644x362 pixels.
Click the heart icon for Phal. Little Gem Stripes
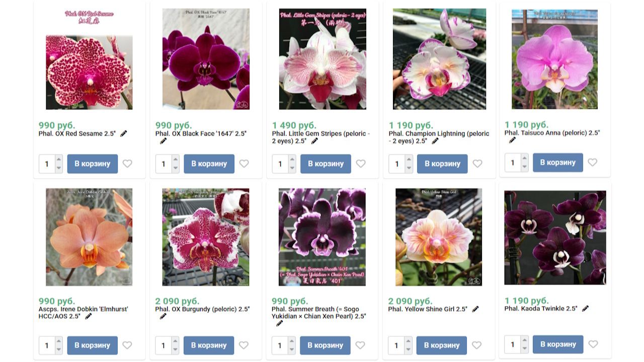361,164
